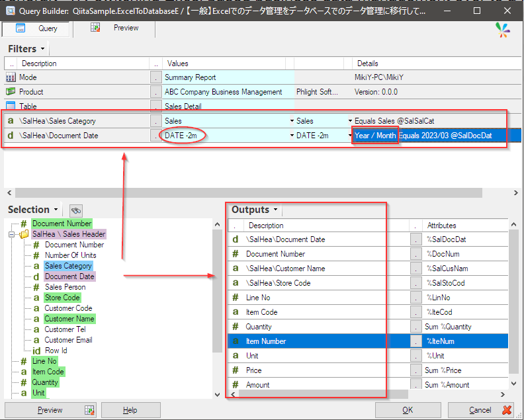Select Customer Code tree item
The image size is (524, 420).
(x=68, y=308)
